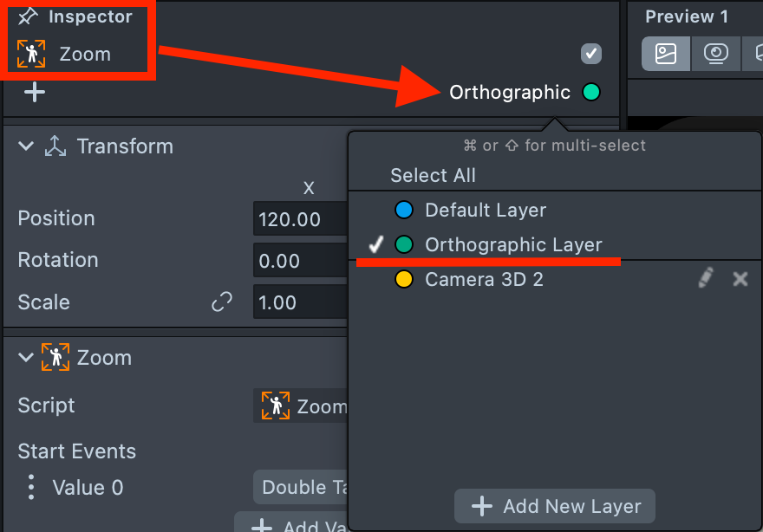Enable the Default Layer in the list
Viewport: 763px width, 532px height.
click(486, 210)
